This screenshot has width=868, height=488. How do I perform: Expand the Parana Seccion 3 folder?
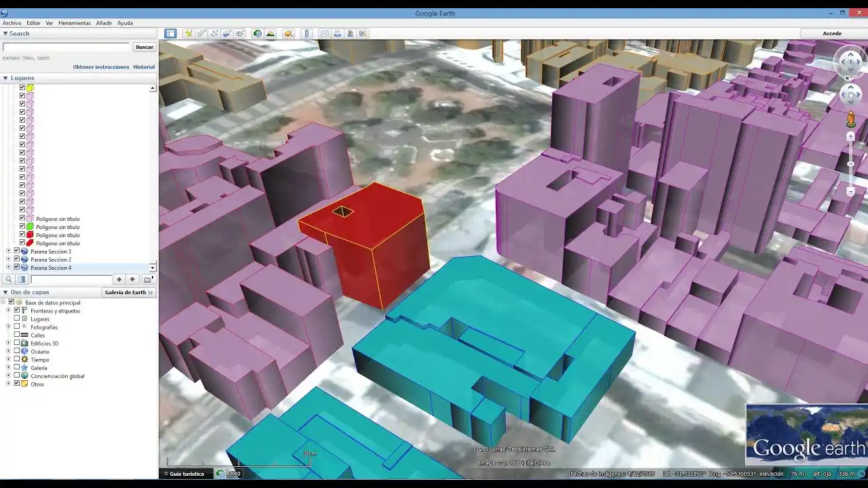tap(8, 251)
